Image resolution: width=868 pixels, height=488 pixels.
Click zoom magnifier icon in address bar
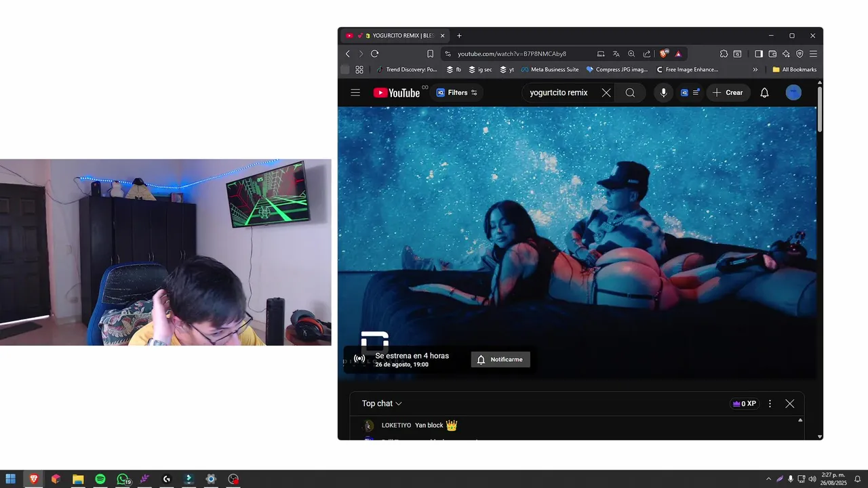[x=631, y=54]
